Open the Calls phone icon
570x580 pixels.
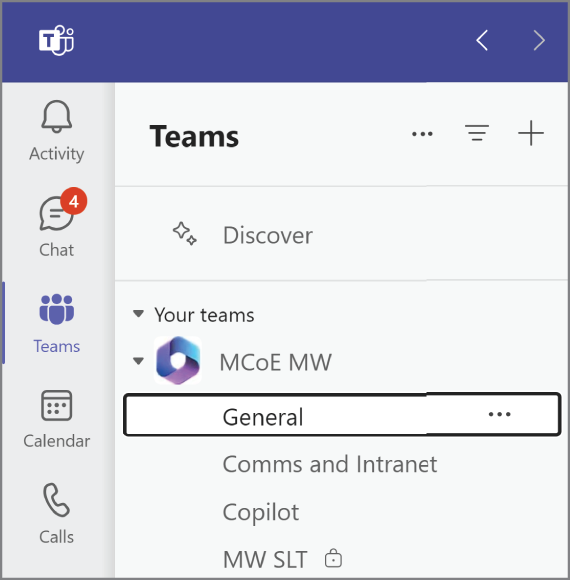[x=57, y=500]
